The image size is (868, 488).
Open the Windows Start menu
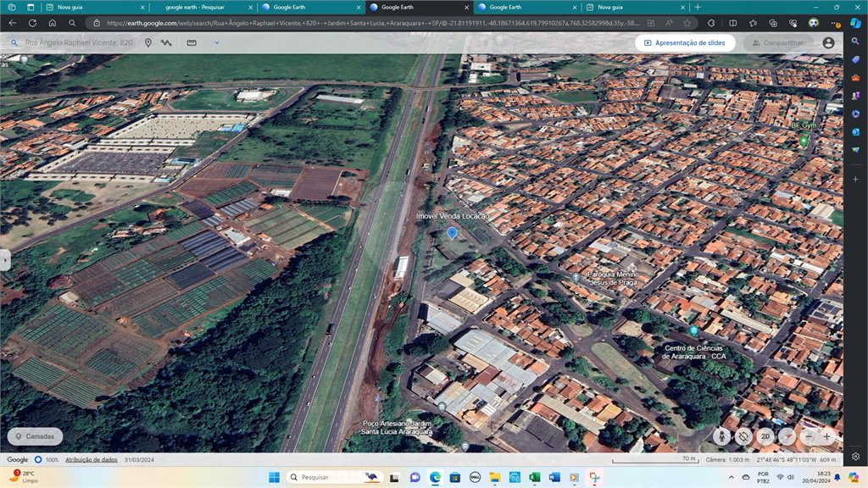click(x=274, y=477)
